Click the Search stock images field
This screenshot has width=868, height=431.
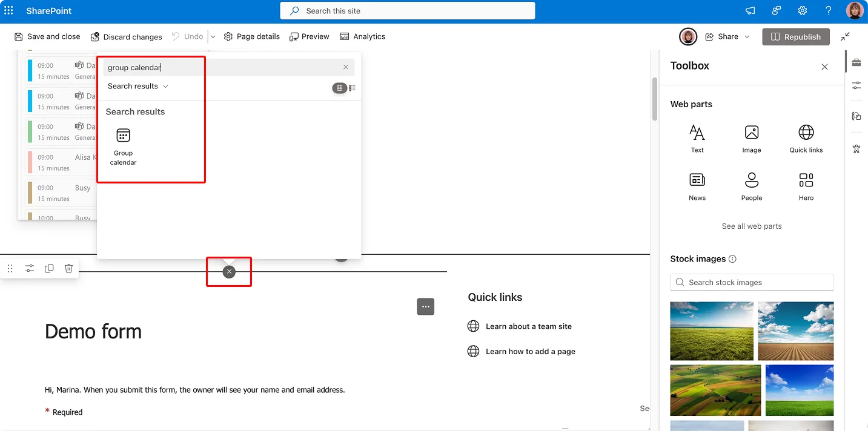pyautogui.click(x=751, y=282)
